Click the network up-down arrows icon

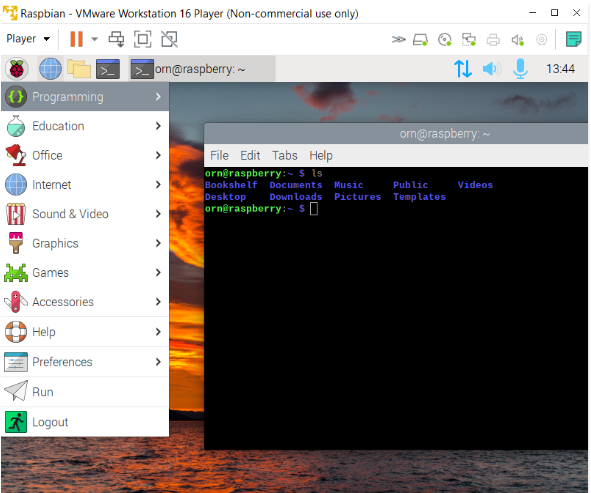point(463,69)
